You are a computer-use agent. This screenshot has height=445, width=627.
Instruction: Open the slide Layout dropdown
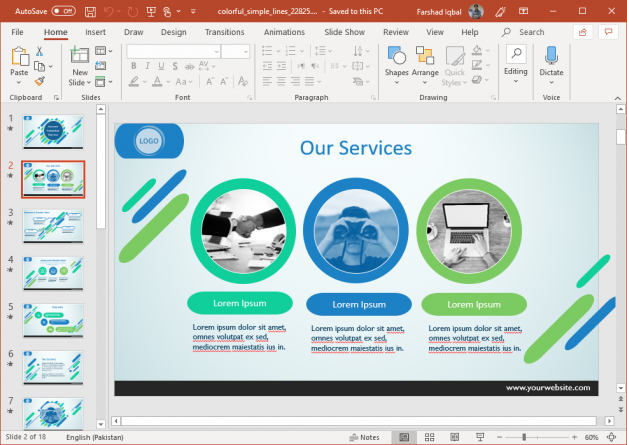(104, 51)
